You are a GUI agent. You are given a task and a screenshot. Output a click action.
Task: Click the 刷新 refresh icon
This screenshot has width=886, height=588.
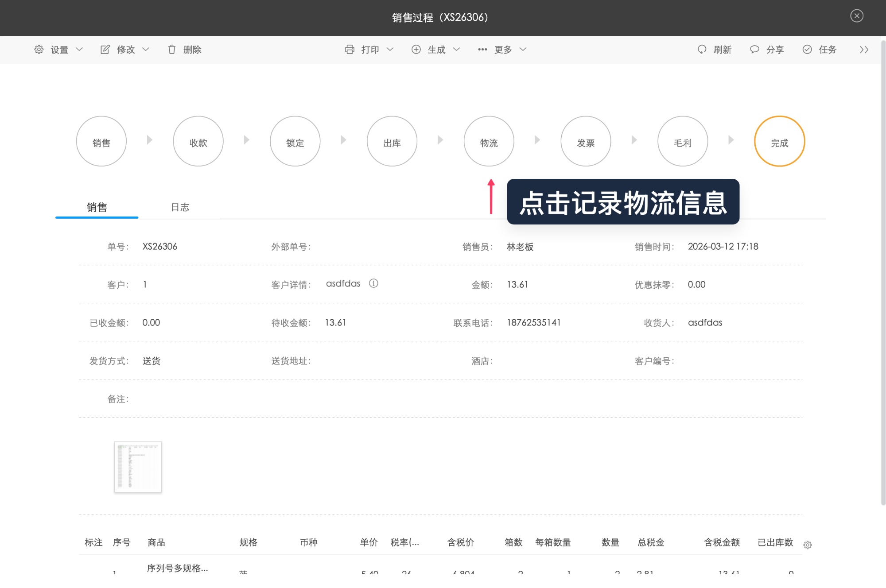coord(701,50)
